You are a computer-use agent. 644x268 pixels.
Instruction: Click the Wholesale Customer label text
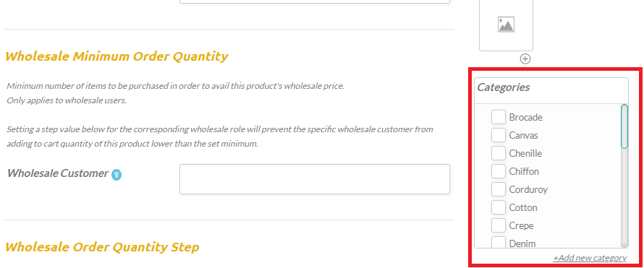[x=58, y=173]
